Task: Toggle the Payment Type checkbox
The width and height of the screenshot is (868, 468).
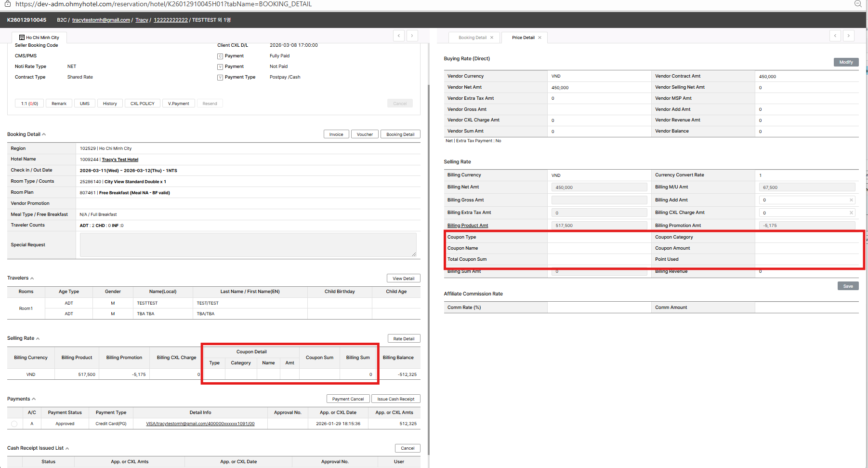Action: point(220,78)
